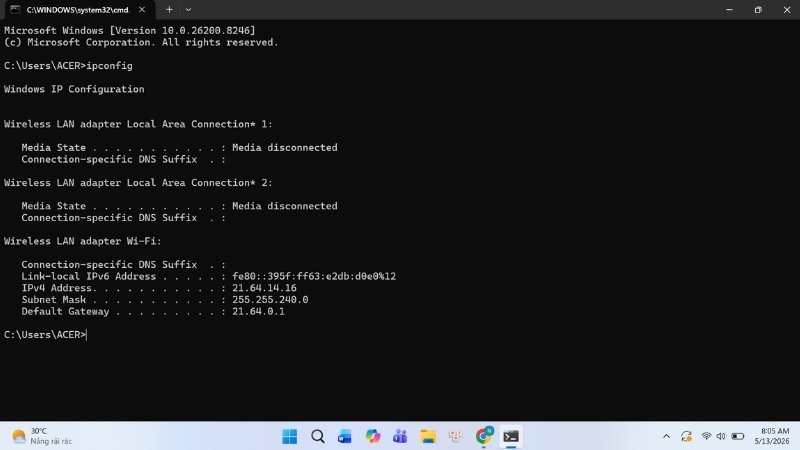Open the volume speaker tray icon
This screenshot has height=450, width=800.
click(721, 436)
